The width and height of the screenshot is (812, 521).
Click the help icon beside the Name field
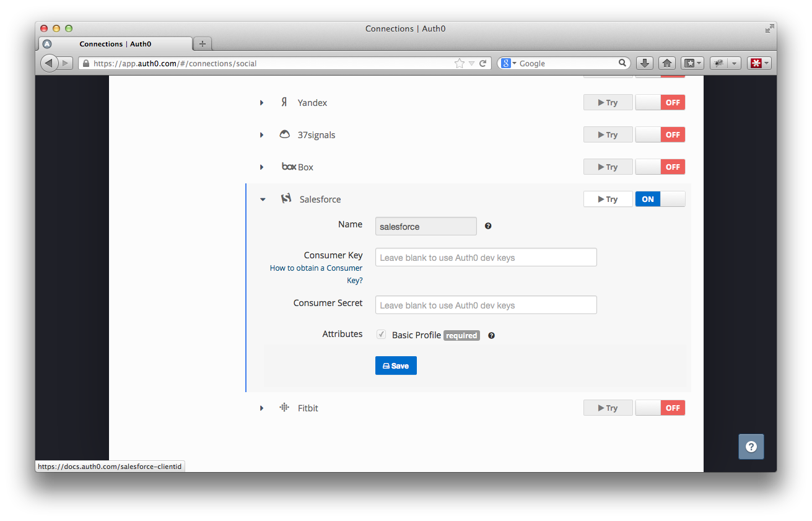click(x=488, y=226)
